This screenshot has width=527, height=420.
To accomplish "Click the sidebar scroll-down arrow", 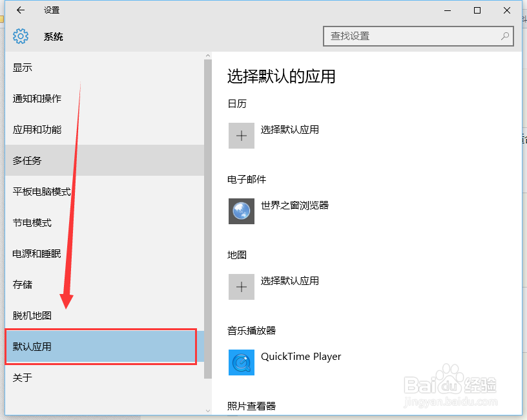I will click(208, 410).
